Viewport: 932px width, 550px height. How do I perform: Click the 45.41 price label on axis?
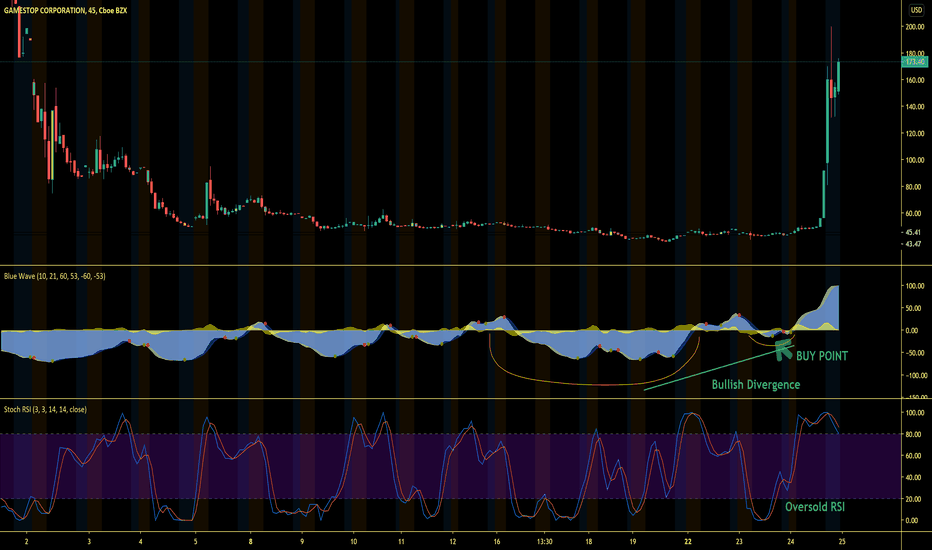tap(914, 232)
